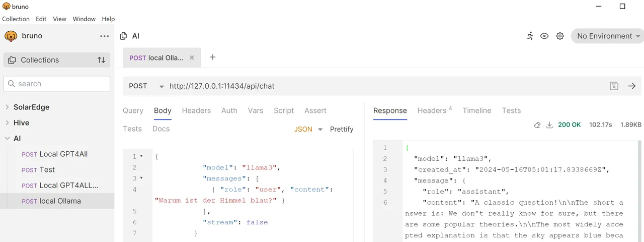Image resolution: width=644 pixels, height=242 pixels.
Task: Open the JSON body type dropdown
Action: [308, 130]
